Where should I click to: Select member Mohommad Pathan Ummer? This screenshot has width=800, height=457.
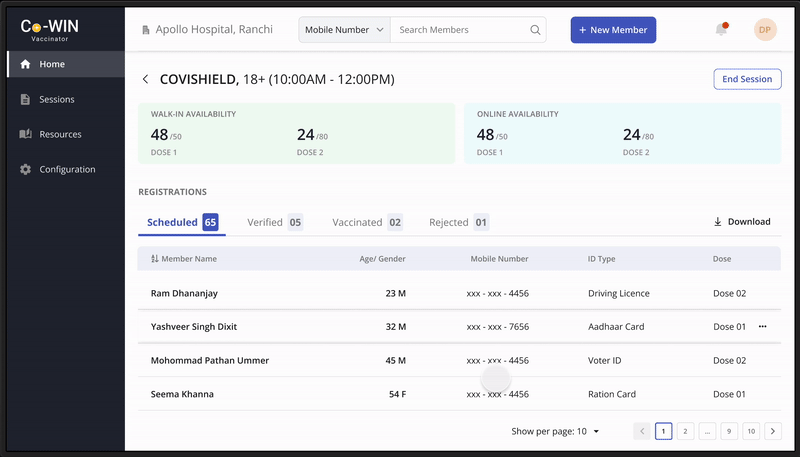210,360
